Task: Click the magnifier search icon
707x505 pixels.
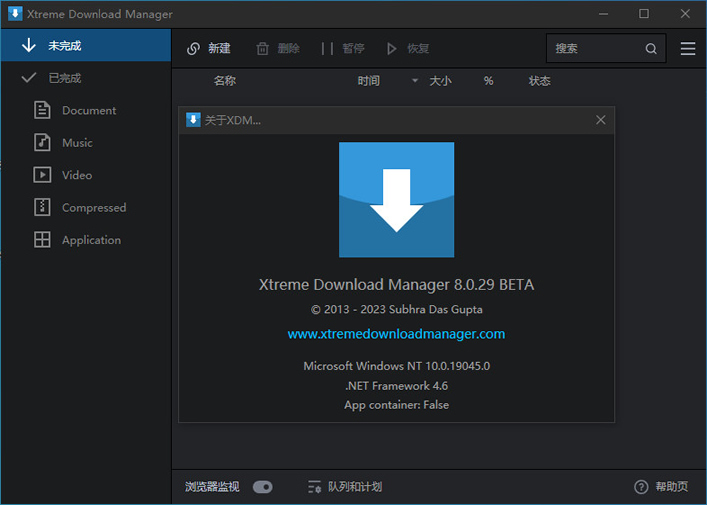Action: [651, 48]
